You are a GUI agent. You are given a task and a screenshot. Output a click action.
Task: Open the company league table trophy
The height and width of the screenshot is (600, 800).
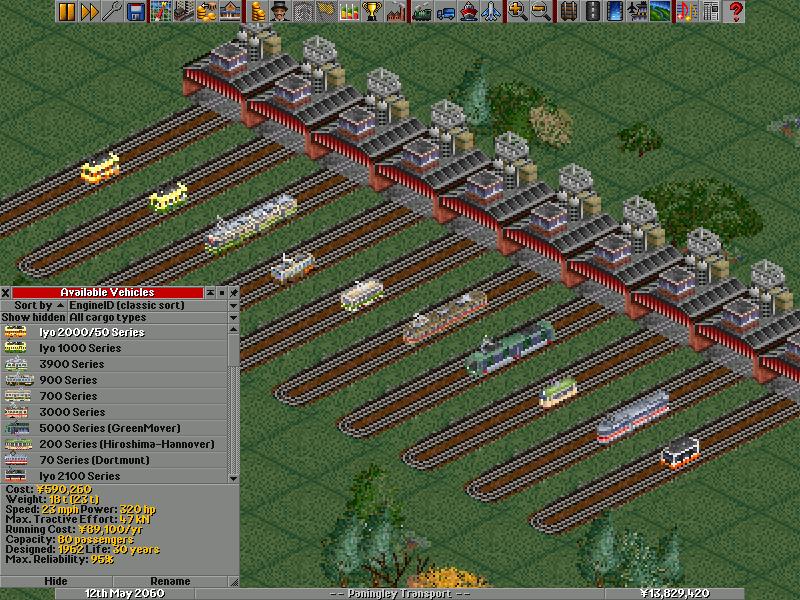[x=372, y=11]
